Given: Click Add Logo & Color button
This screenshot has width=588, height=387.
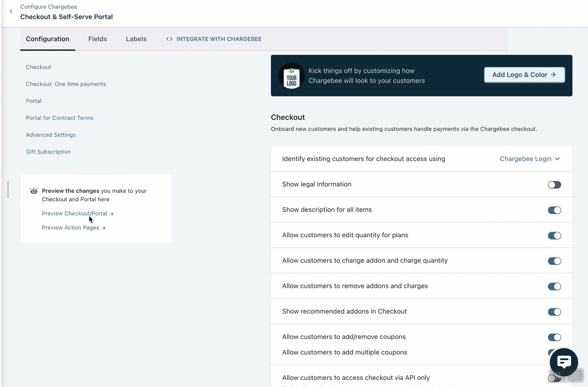Looking at the screenshot, I should point(524,75).
